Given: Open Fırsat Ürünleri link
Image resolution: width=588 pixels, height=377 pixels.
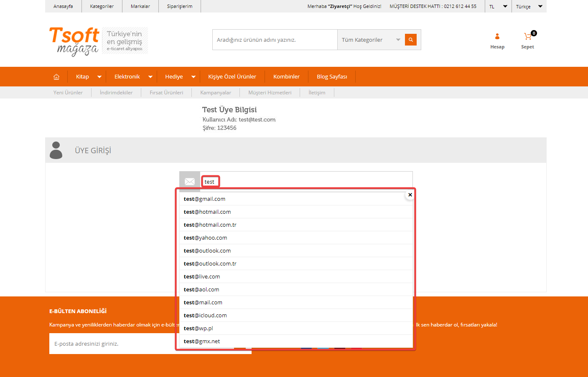Looking at the screenshot, I should 166,93.
